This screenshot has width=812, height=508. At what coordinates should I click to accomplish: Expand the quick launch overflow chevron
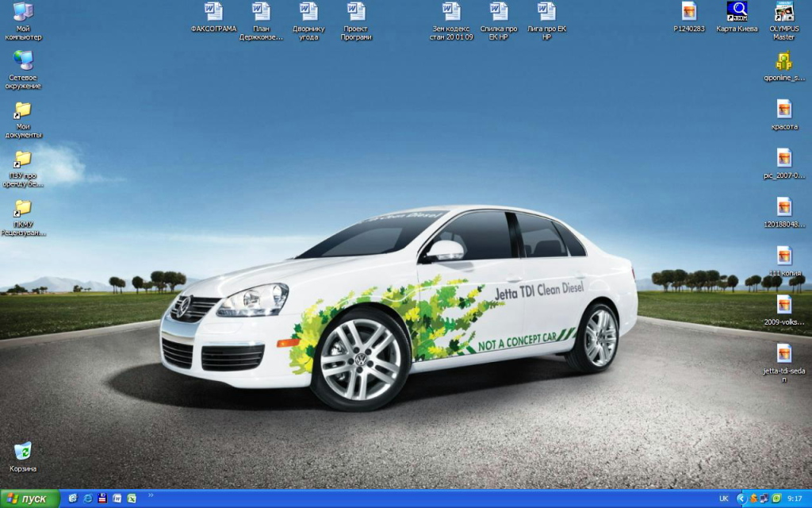(x=151, y=496)
